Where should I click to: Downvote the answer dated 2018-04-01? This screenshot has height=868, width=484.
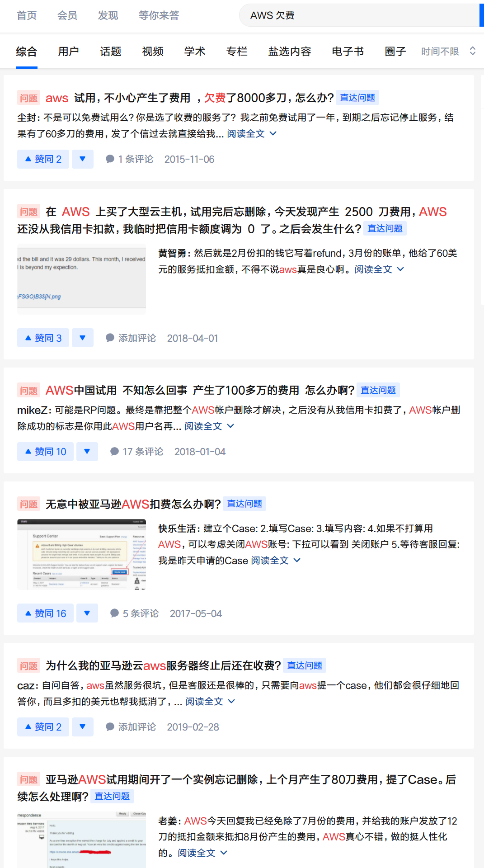coord(83,338)
